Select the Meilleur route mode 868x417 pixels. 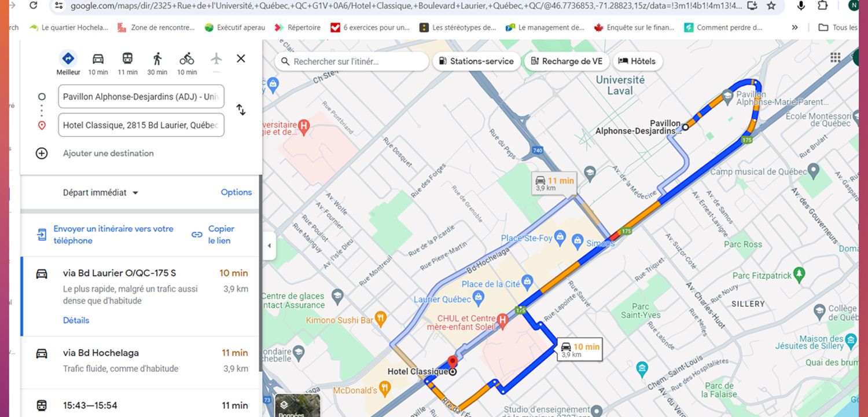click(68, 63)
